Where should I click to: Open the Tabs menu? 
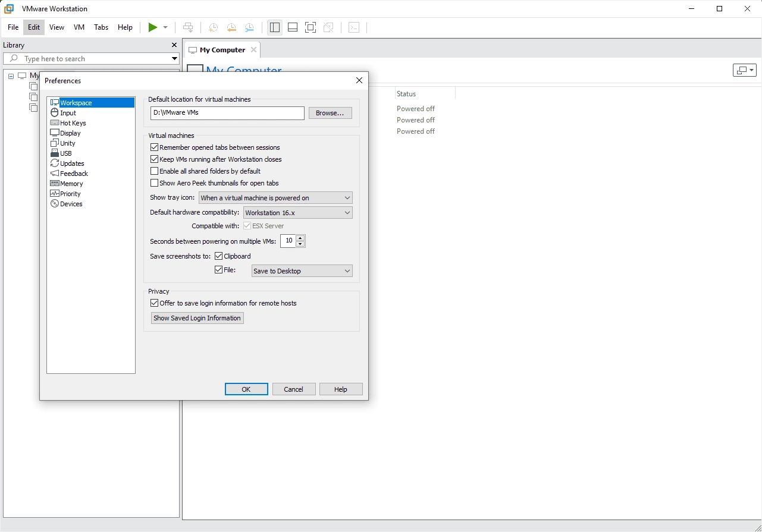pyautogui.click(x=101, y=27)
